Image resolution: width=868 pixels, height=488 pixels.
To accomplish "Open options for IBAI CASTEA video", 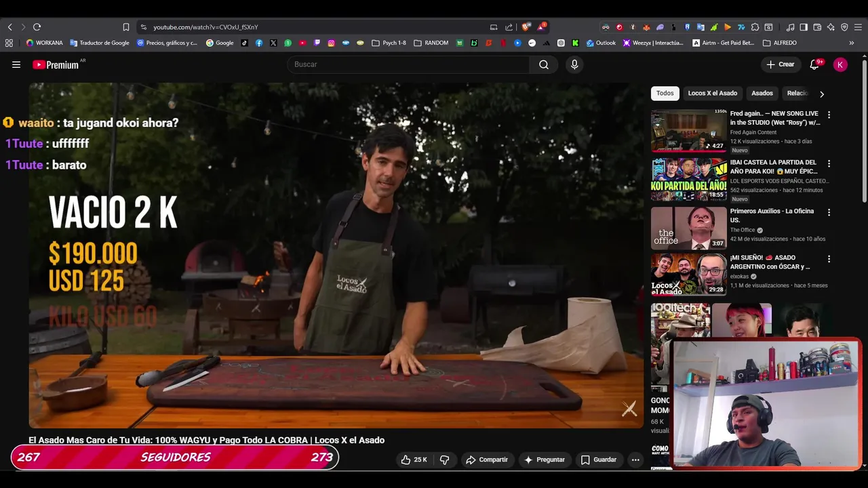I will [829, 163].
